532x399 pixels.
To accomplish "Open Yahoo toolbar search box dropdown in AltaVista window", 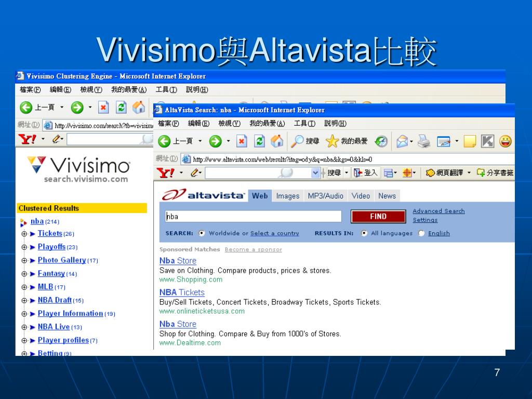I will click(315, 173).
